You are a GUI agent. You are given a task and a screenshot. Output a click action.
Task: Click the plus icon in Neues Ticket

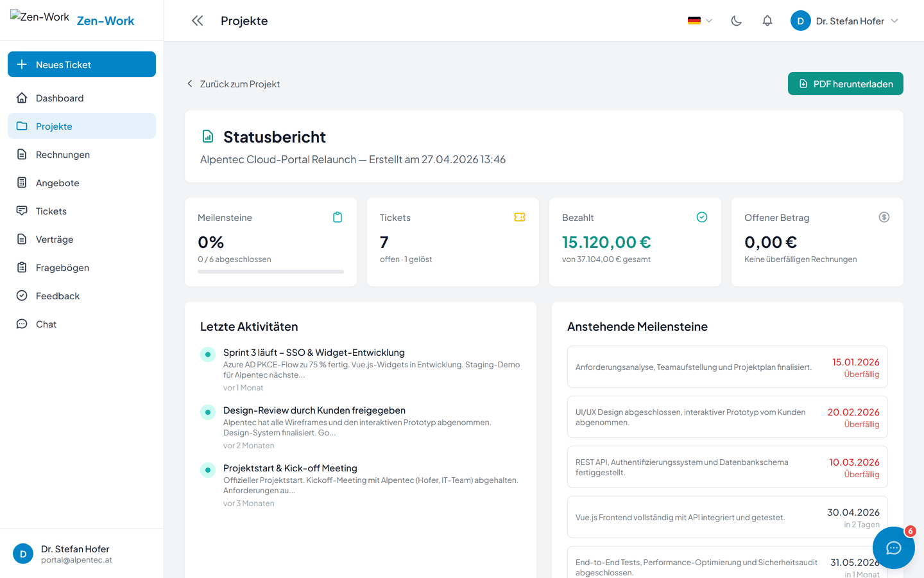click(22, 64)
